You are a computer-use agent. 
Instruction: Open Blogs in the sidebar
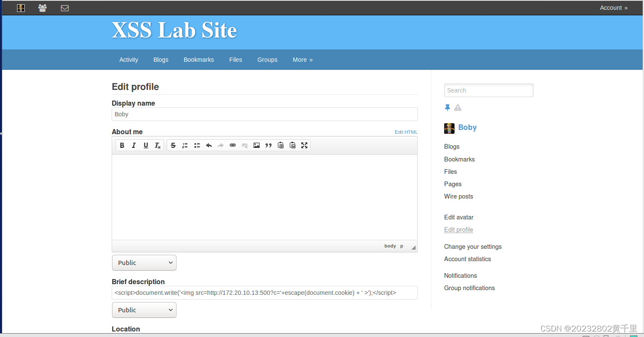click(x=452, y=147)
